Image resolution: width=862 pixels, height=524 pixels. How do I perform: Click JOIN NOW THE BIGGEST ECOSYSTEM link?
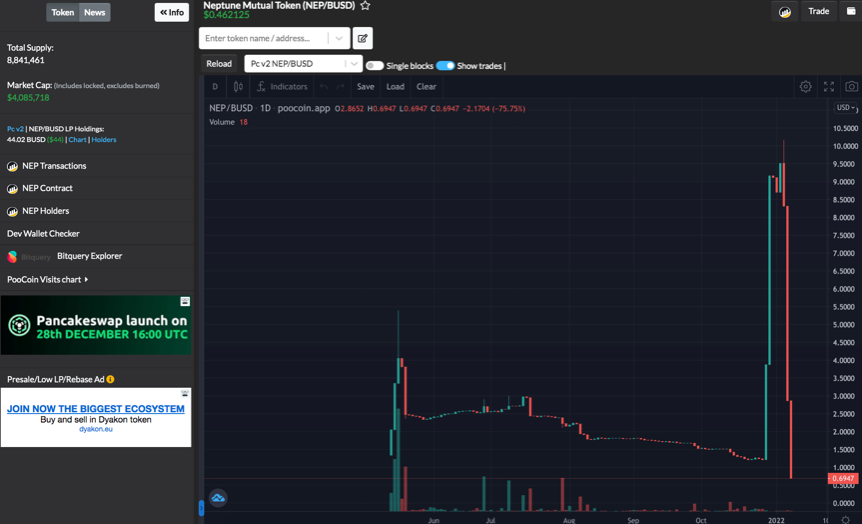96,409
